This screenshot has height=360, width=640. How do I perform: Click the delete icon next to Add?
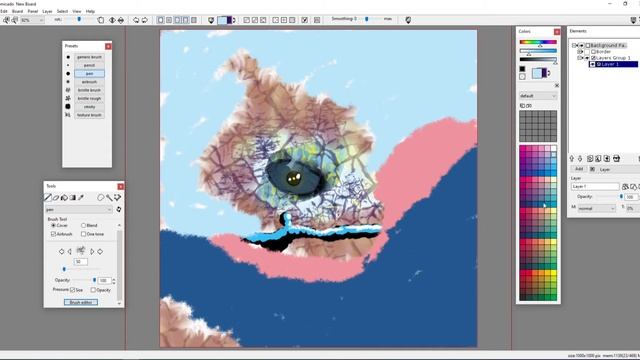point(592,169)
